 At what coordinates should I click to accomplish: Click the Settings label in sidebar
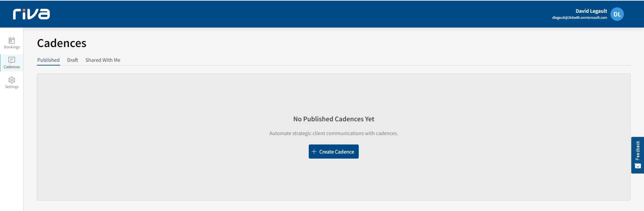(12, 87)
